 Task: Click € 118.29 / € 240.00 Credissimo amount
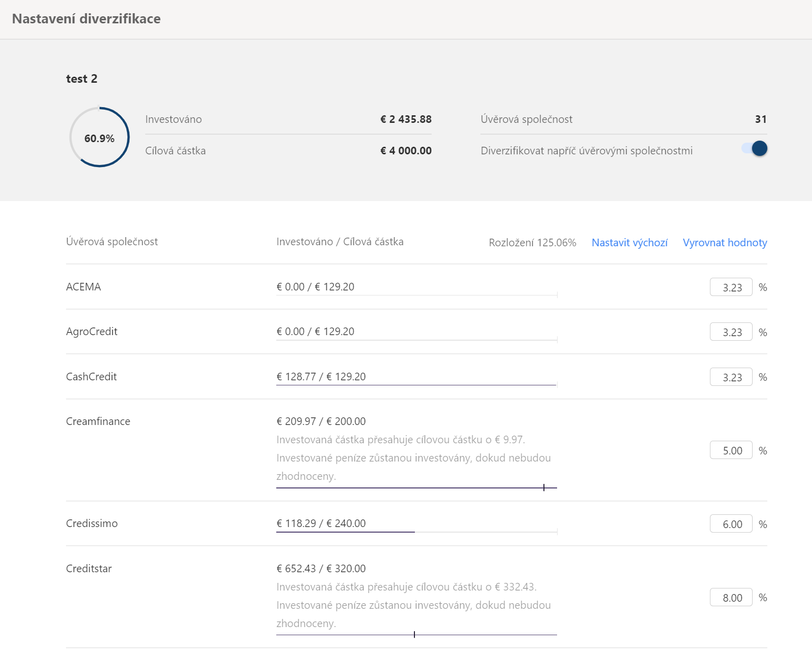[321, 523]
